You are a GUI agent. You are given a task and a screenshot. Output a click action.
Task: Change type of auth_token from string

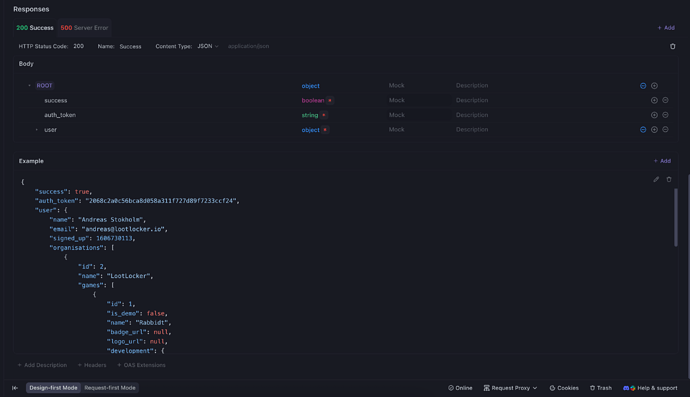[310, 115]
